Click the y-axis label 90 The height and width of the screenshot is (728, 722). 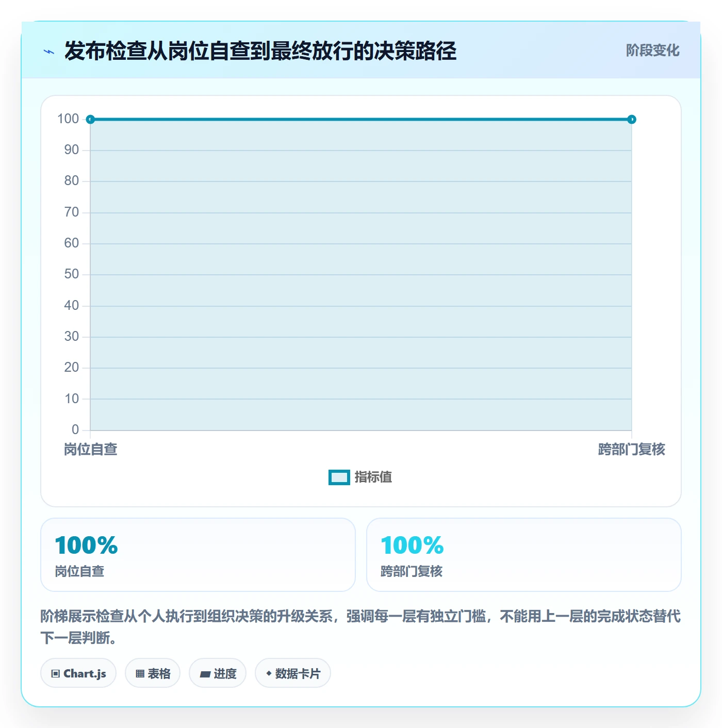(x=72, y=150)
